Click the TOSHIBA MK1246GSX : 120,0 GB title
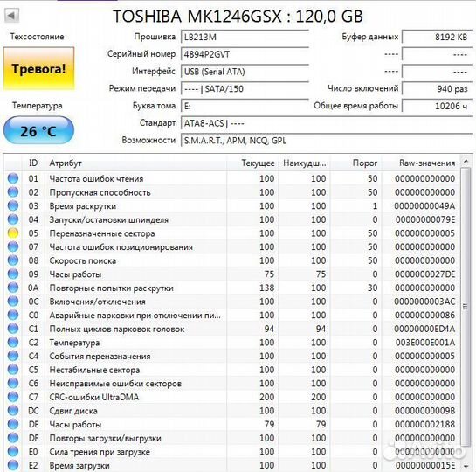Screen dimensions: 476x472 click(238, 16)
